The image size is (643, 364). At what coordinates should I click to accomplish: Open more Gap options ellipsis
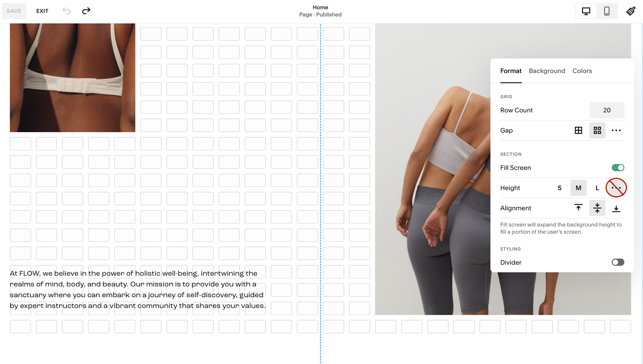(616, 130)
